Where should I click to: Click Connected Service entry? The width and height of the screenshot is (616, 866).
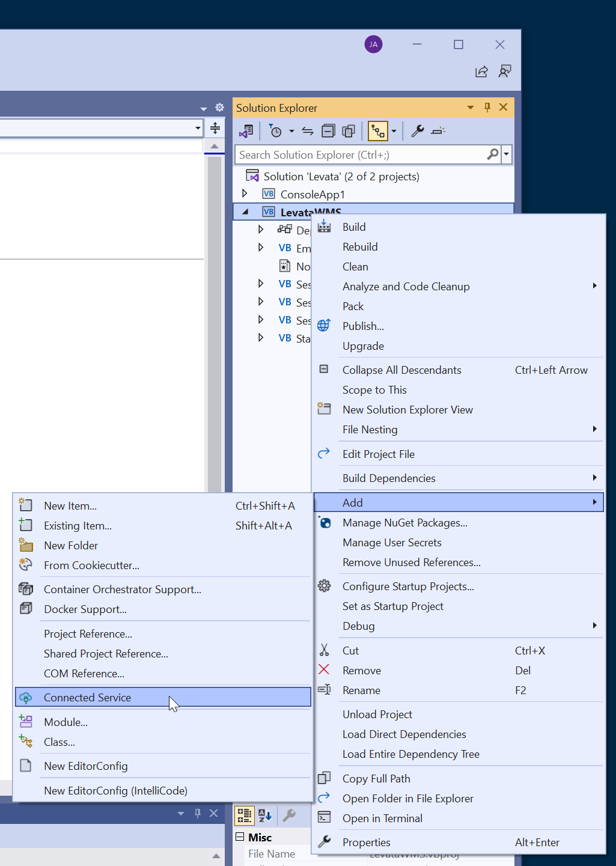point(163,697)
